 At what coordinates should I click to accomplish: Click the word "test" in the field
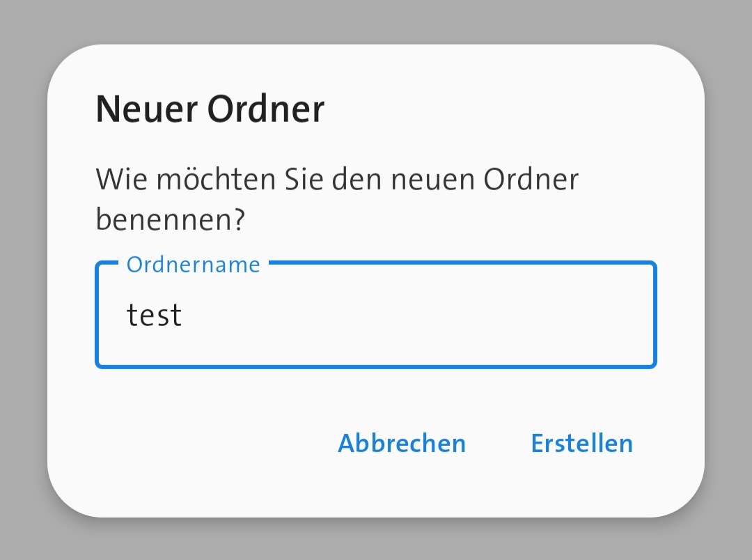click(x=154, y=315)
